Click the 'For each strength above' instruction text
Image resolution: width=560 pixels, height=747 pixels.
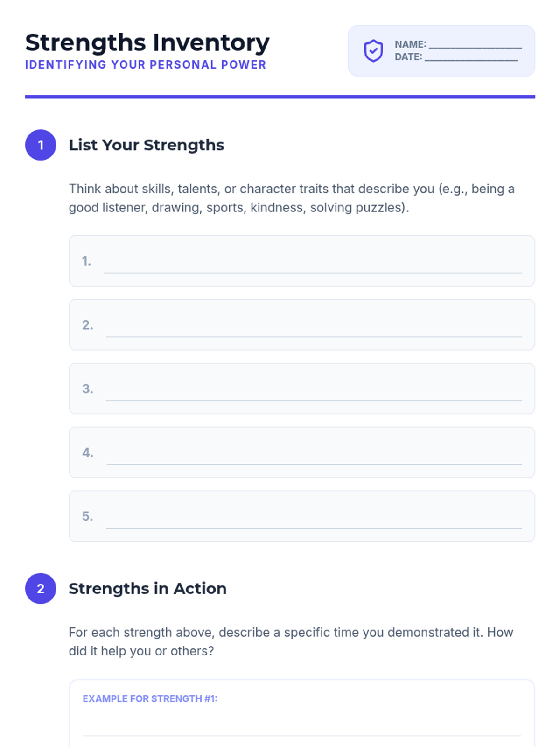pos(291,641)
